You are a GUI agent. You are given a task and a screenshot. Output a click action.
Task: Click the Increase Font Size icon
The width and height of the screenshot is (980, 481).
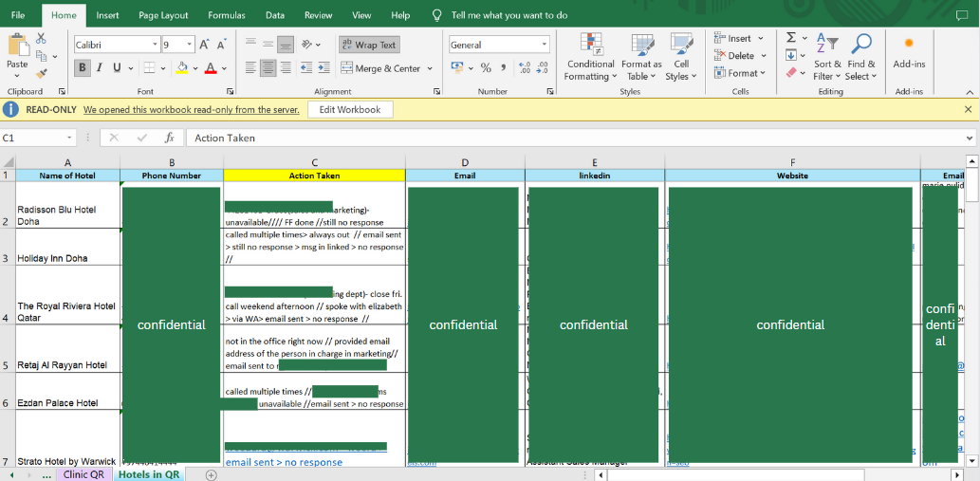(205, 45)
